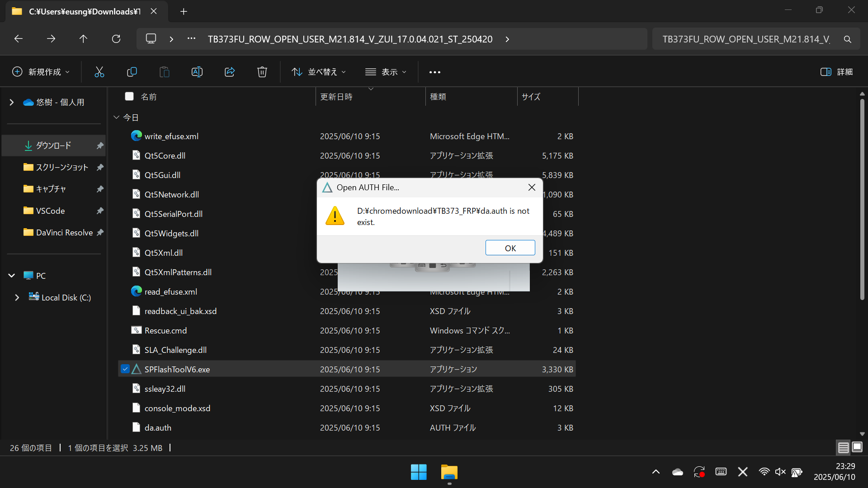Uncheck the SPFlashToolV6.exe checkbox
Viewport: 868px width, 488px height.
(125, 369)
